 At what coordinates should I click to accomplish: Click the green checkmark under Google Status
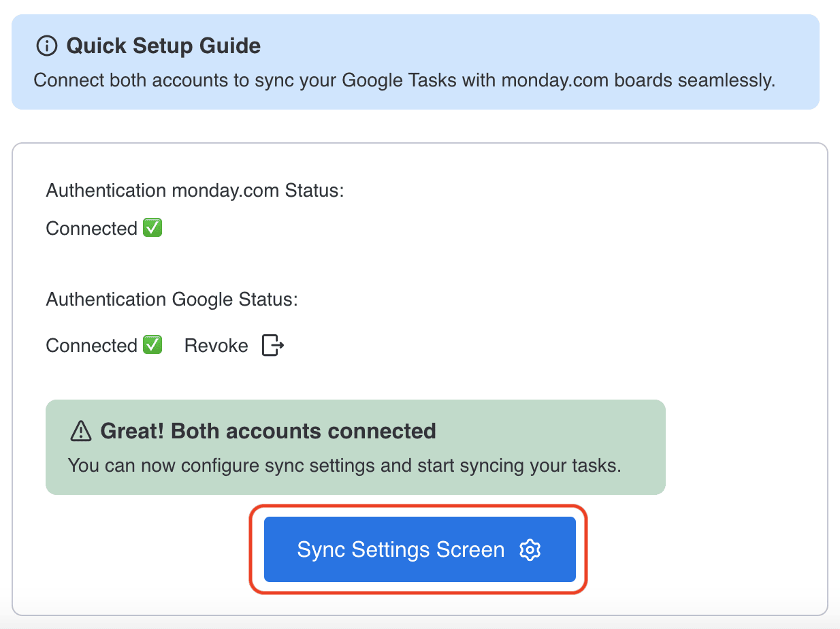coord(152,345)
